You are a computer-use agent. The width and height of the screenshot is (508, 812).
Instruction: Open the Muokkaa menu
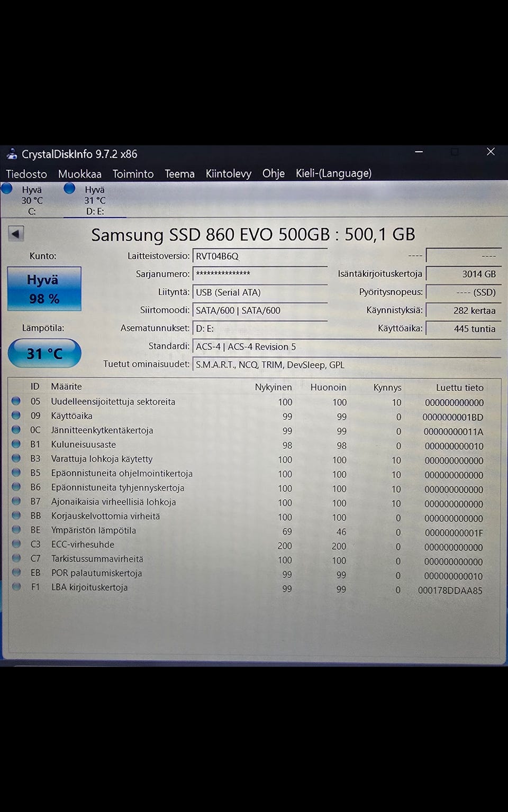coord(80,174)
